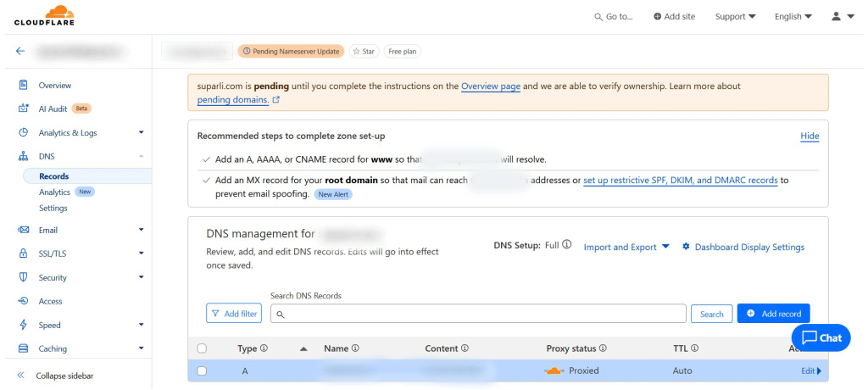868x390 pixels.
Task: Click the back arrow in sidebar
Action: pos(20,51)
